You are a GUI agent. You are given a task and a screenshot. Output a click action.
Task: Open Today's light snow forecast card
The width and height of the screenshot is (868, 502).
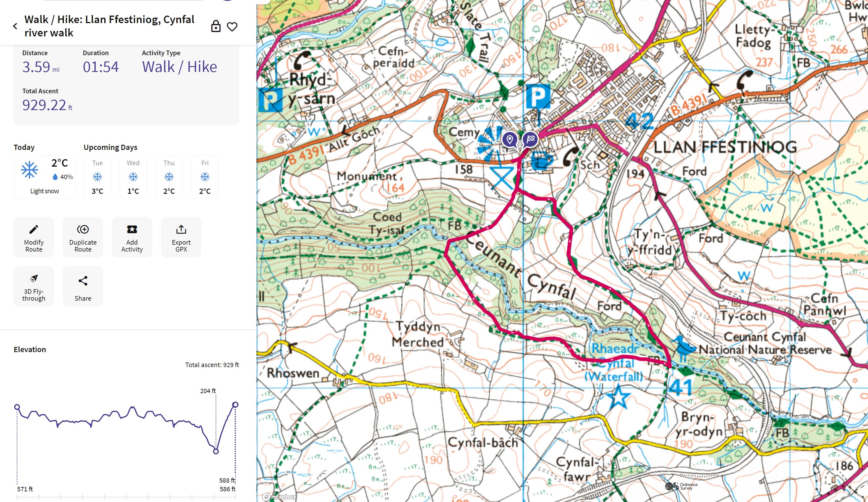pos(45,177)
